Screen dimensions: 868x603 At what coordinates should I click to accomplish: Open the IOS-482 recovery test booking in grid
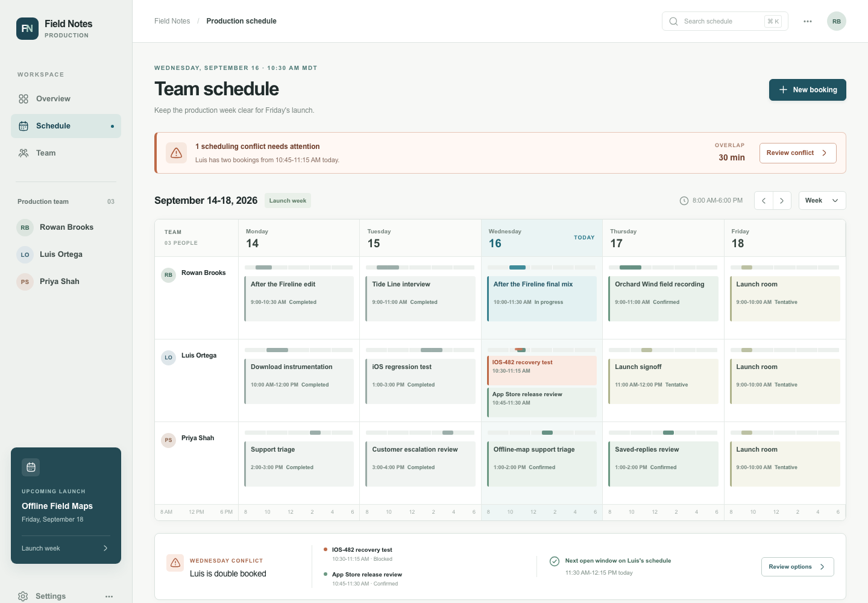click(x=542, y=370)
